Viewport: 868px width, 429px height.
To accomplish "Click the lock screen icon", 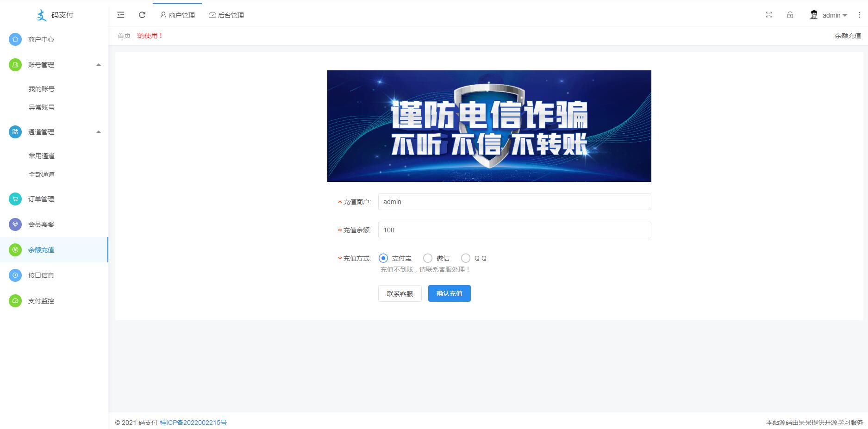I will click(790, 15).
